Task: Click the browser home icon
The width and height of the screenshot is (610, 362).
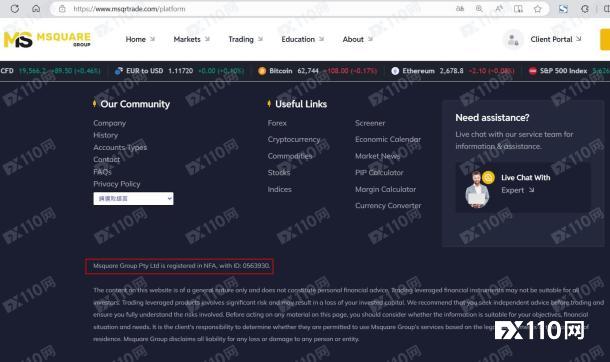Action: click(36, 9)
